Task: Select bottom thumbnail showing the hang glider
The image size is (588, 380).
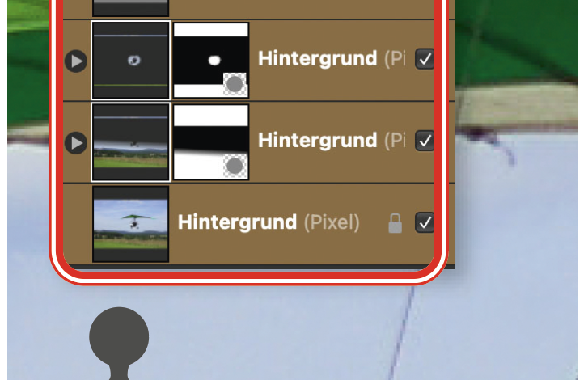Action: [x=130, y=224]
